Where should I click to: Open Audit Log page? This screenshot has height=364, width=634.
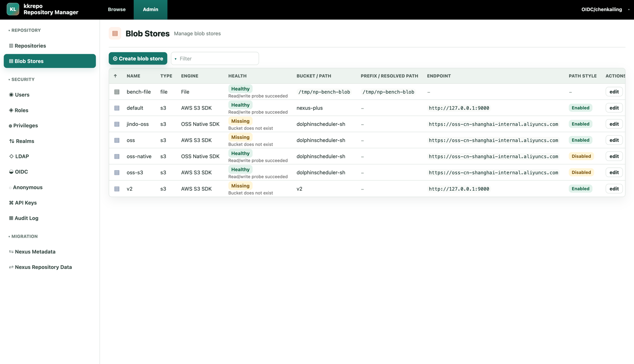click(50, 218)
